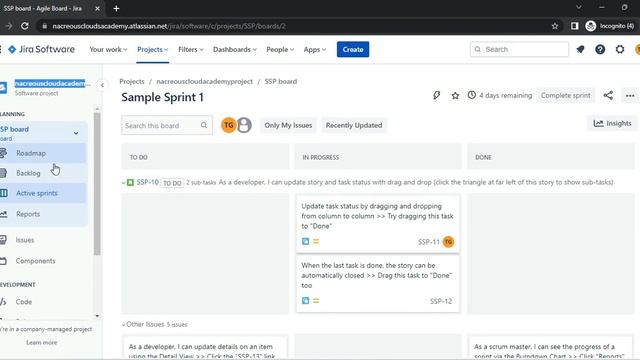Click the TG avatar on SSP-11 card
The image size is (640, 360).
click(x=448, y=242)
